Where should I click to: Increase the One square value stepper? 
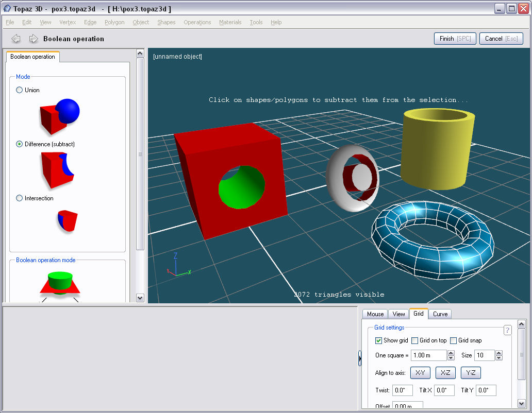451,353
